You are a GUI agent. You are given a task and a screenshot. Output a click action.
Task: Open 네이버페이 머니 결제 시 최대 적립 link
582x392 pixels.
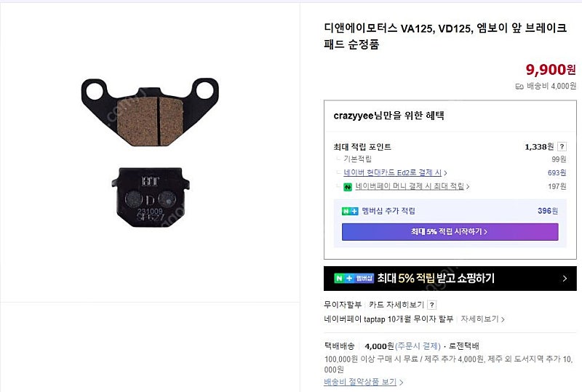tap(410, 186)
